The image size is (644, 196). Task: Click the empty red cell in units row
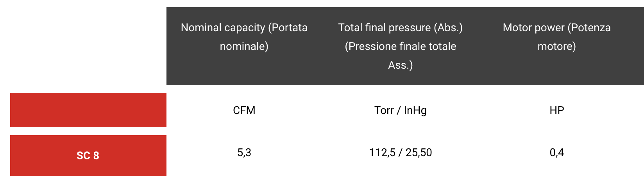tap(88, 110)
